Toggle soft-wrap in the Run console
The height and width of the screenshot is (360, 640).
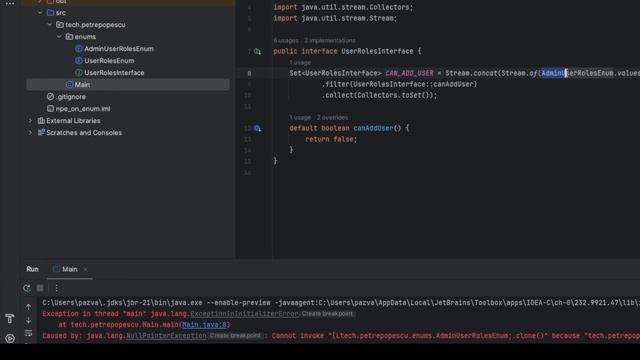[x=28, y=333]
